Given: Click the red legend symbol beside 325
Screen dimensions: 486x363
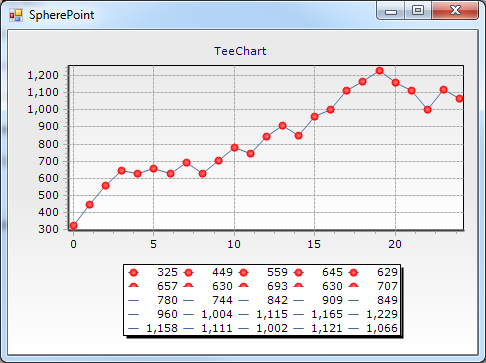Looking at the screenshot, I should (133, 273).
